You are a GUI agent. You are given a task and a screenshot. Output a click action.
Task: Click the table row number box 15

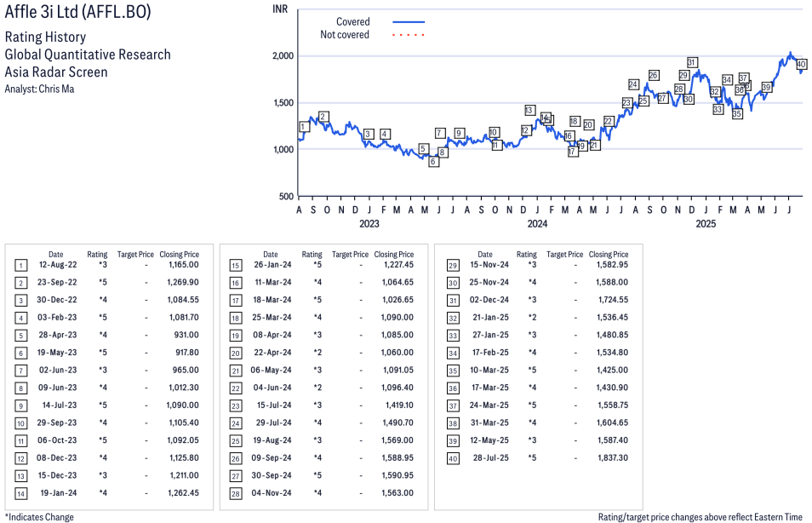tap(236, 266)
